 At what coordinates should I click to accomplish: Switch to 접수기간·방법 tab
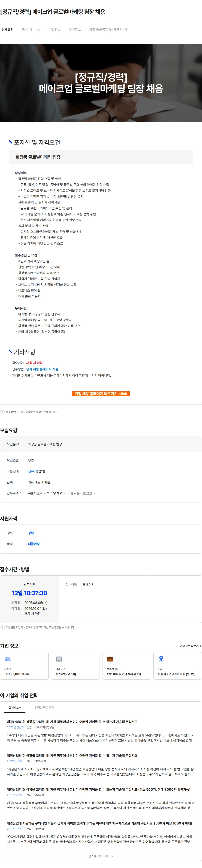[x=31, y=30]
